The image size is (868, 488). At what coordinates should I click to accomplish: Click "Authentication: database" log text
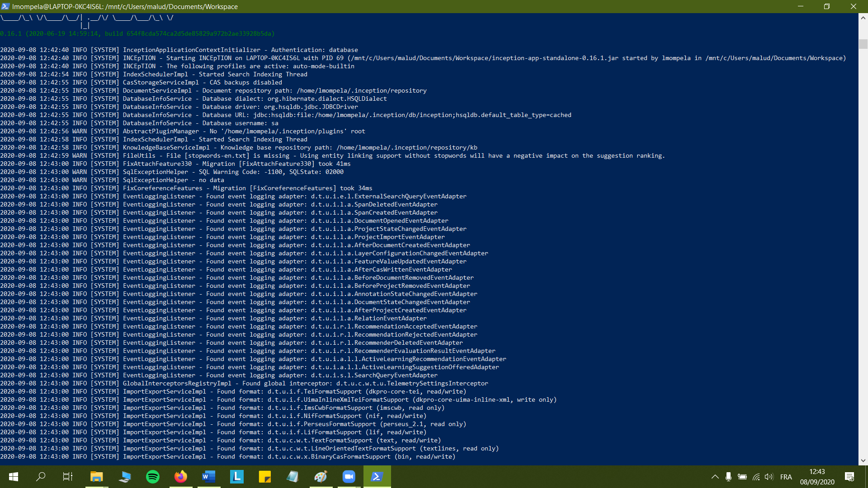click(315, 50)
